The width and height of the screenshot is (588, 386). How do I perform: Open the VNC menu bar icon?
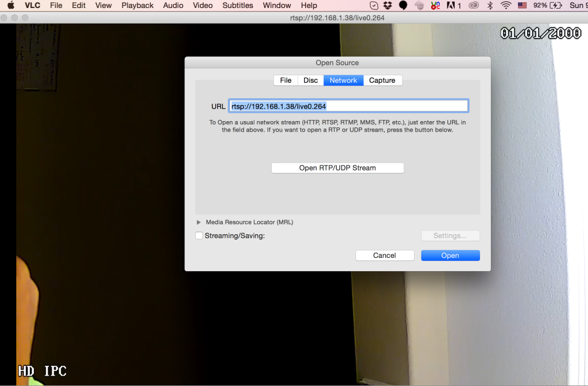tap(435, 5)
